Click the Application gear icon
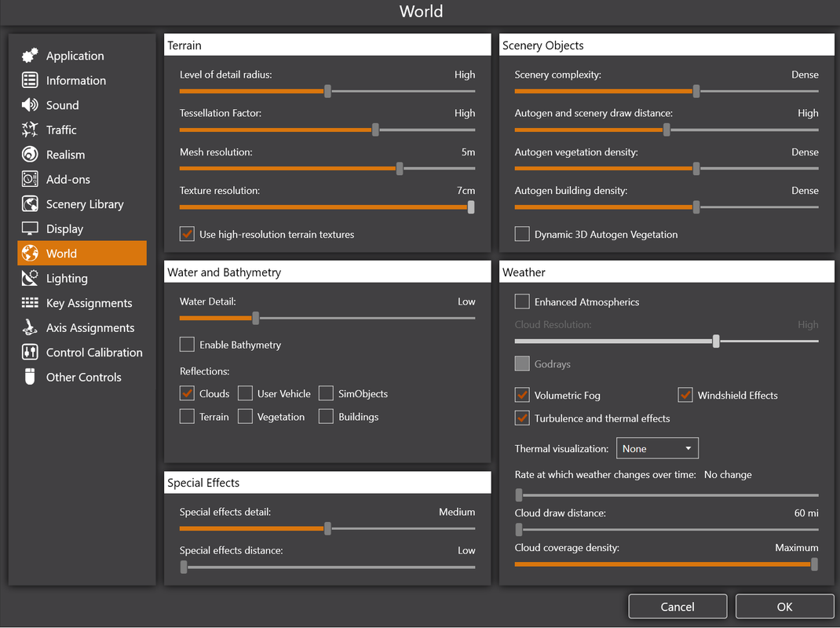 click(30, 55)
